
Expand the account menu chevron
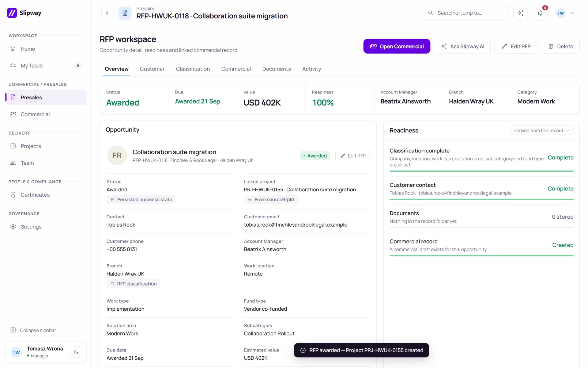coord(572,13)
